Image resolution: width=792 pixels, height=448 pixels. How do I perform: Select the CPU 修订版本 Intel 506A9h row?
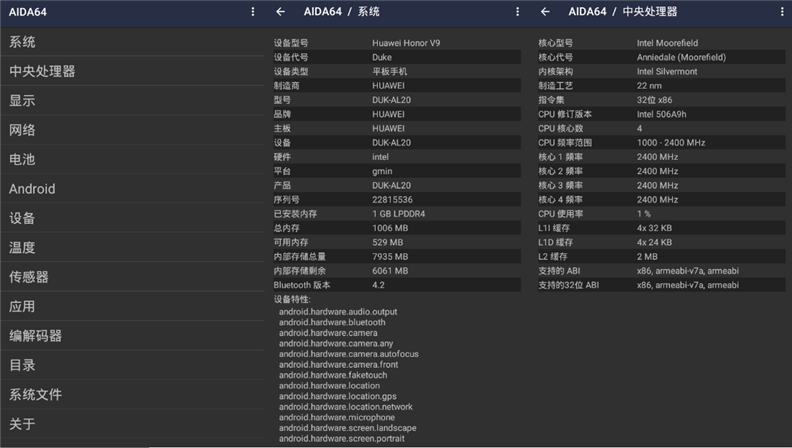[662, 114]
